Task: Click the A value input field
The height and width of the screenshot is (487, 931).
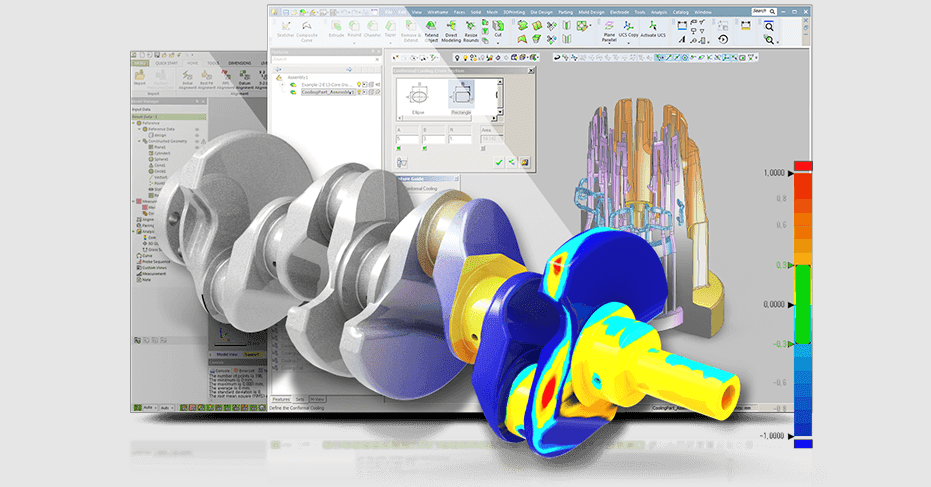Action: coord(407,139)
